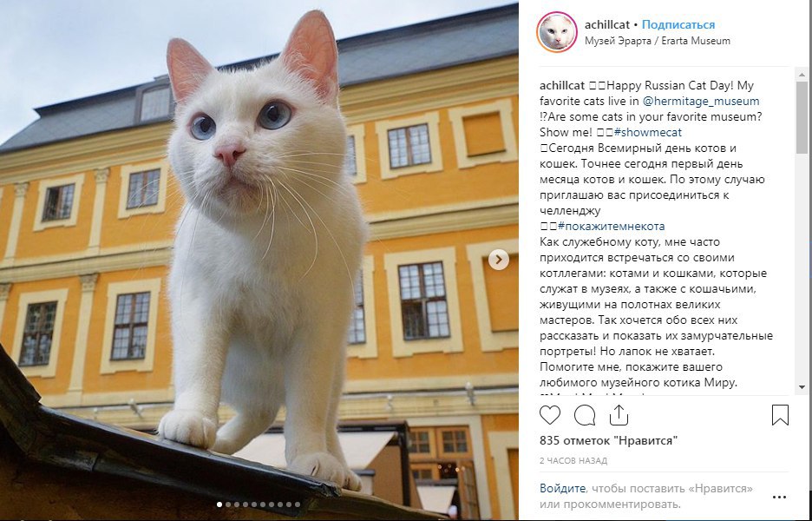View 835 likes count

608,441
